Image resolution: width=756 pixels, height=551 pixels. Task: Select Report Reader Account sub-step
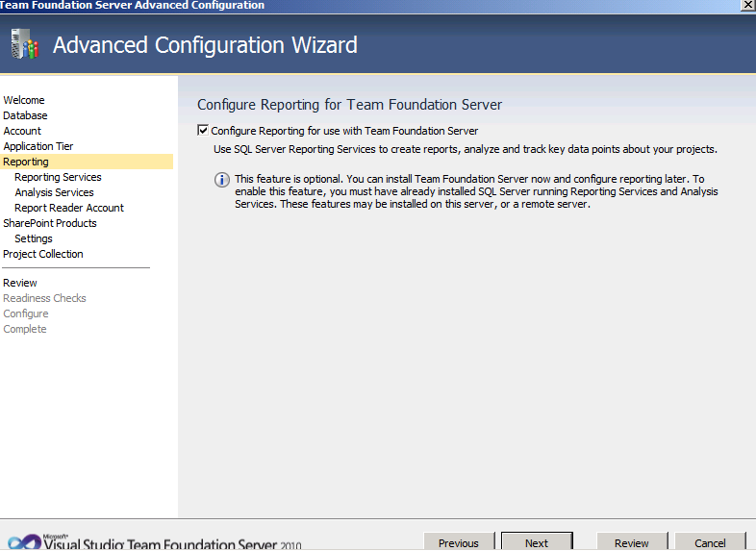tap(69, 209)
